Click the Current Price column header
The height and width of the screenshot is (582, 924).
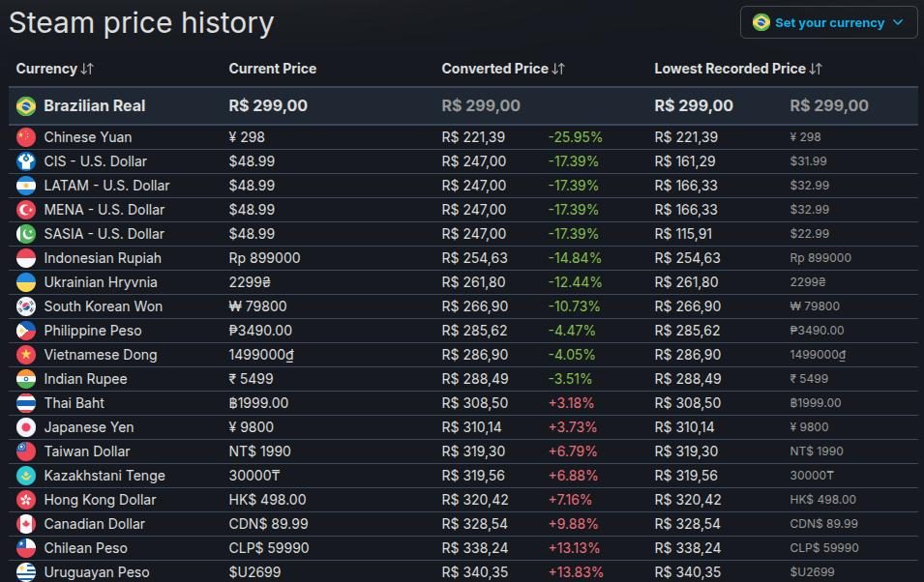[x=272, y=69]
